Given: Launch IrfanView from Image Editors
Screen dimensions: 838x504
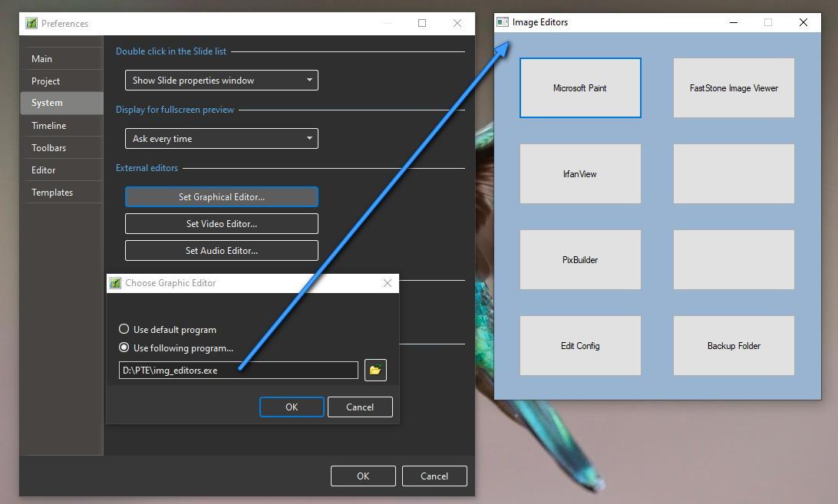Looking at the screenshot, I should [580, 173].
